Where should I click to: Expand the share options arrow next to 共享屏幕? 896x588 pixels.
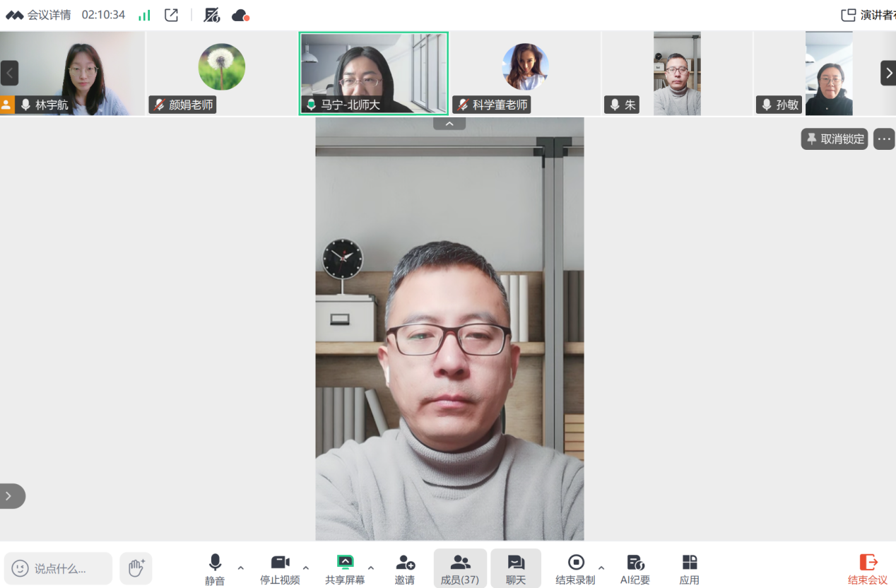[371, 568]
